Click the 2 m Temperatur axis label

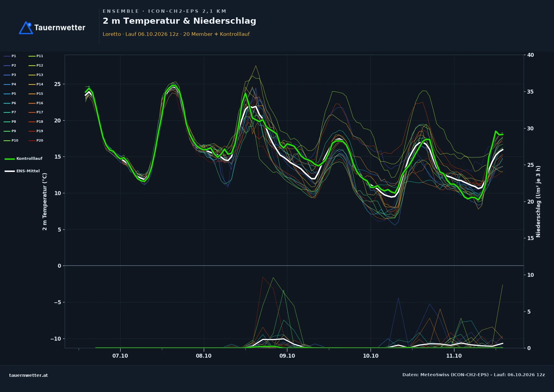click(x=45, y=201)
